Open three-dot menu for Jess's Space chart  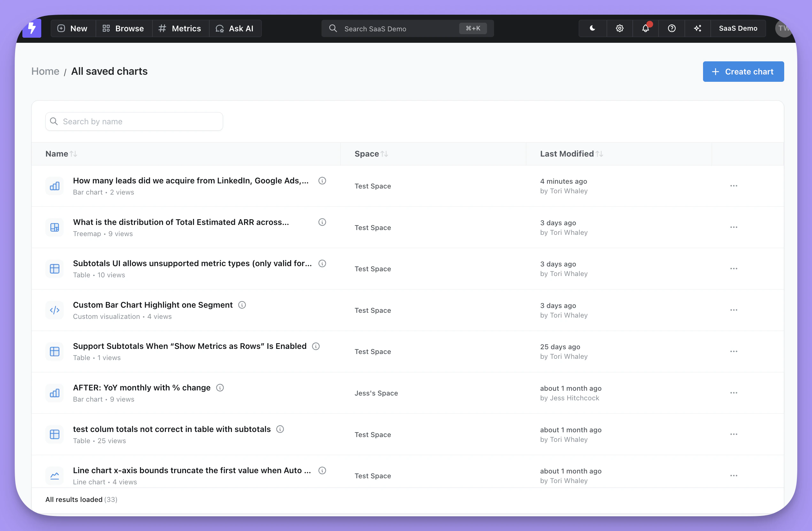click(x=733, y=393)
